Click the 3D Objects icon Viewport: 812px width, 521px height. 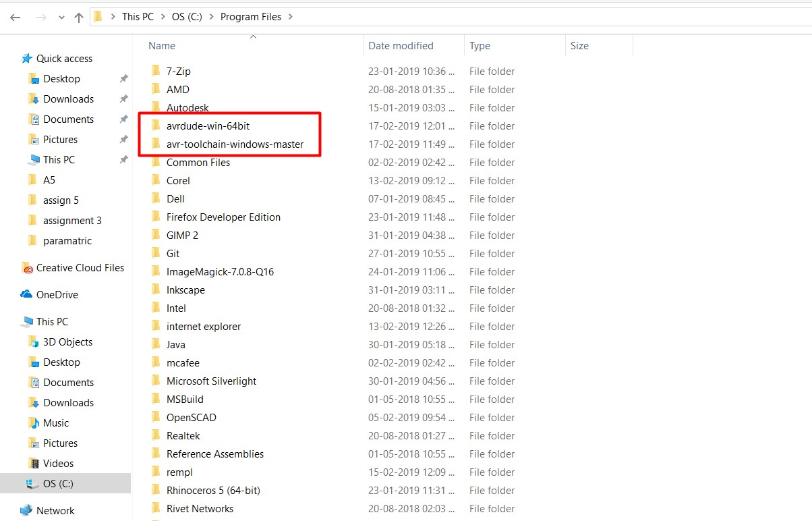tap(34, 342)
